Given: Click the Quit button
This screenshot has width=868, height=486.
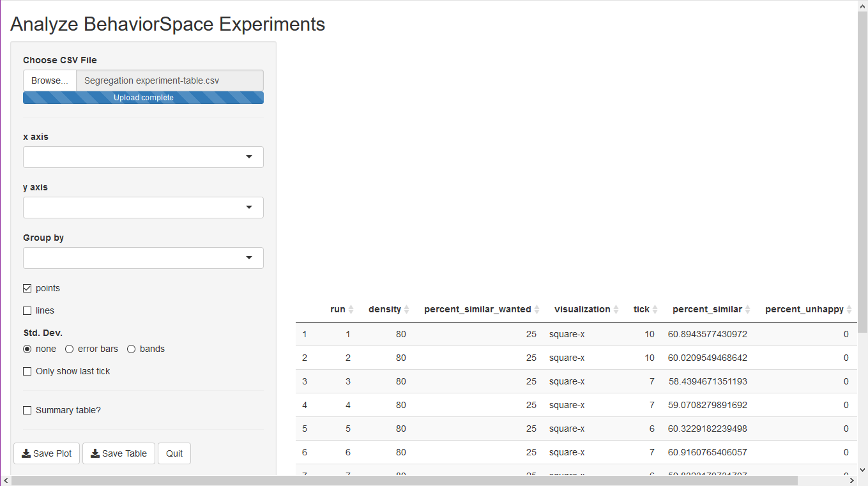Looking at the screenshot, I should click(x=174, y=453).
